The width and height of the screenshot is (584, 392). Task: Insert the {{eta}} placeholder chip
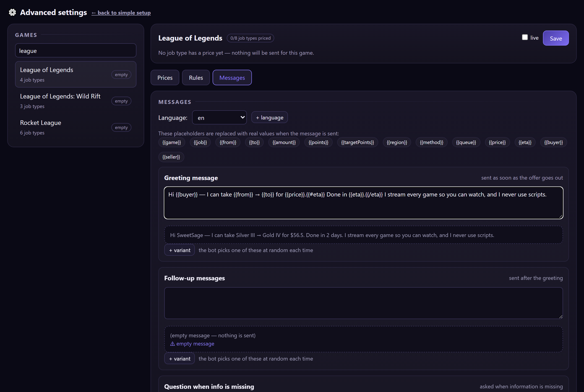click(x=525, y=142)
